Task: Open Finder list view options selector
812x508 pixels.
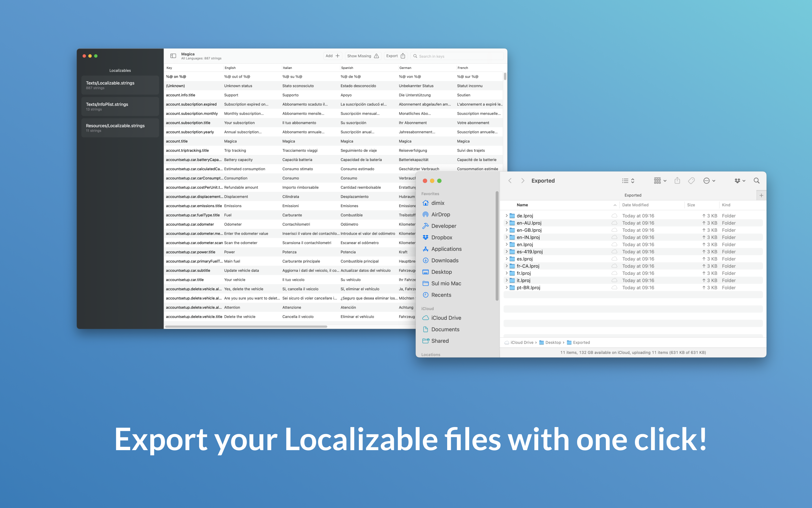Action: click(628, 181)
